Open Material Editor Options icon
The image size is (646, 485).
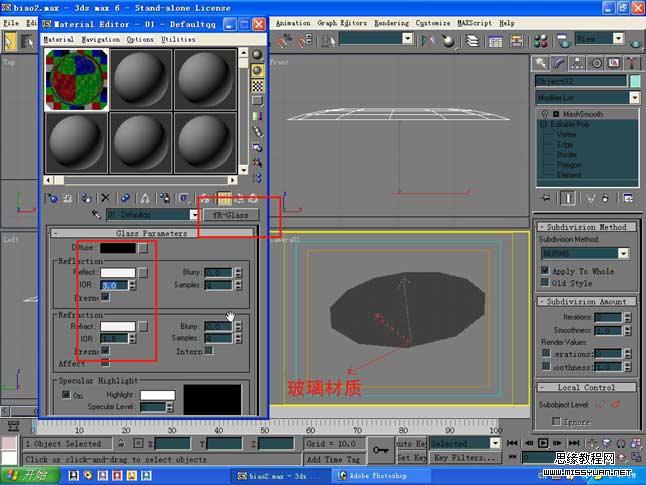tap(257, 147)
